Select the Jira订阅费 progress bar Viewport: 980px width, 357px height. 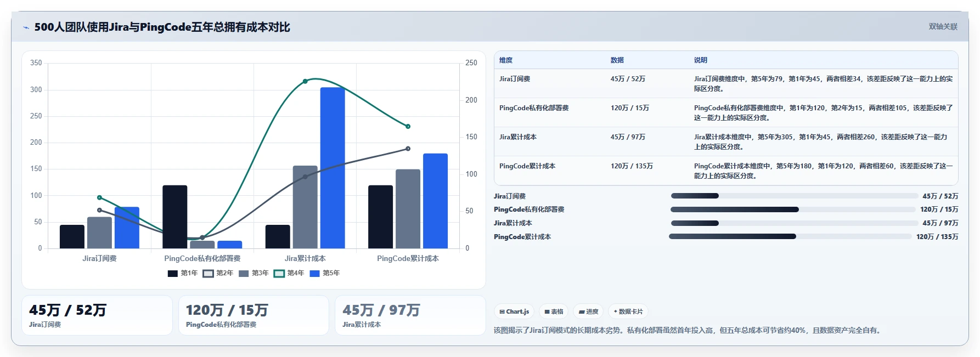[x=795, y=196]
